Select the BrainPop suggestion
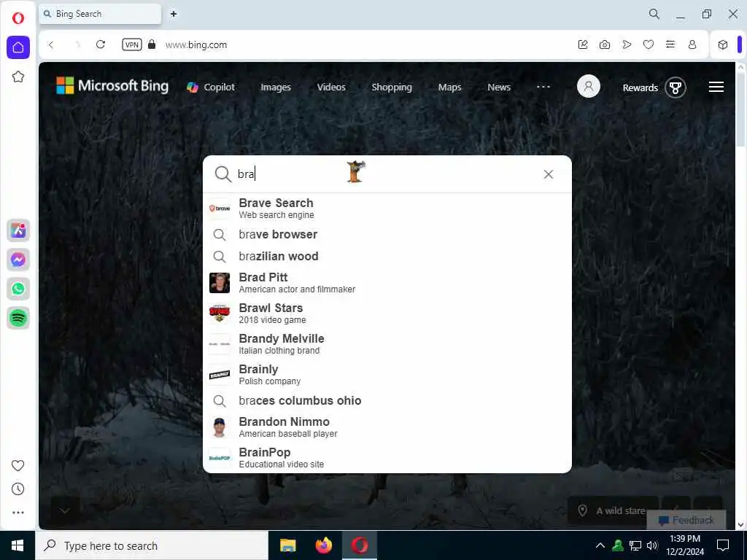The image size is (747, 560). tap(387, 458)
